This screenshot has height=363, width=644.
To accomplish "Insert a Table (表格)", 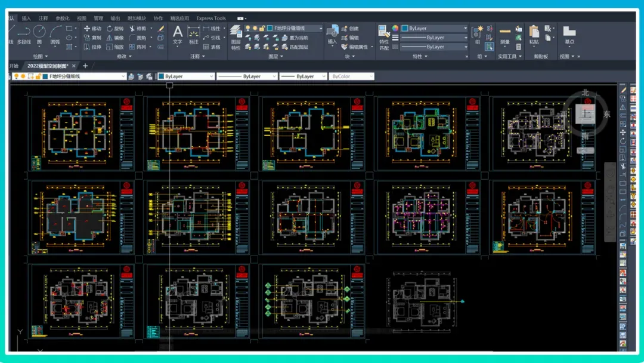I will click(212, 47).
